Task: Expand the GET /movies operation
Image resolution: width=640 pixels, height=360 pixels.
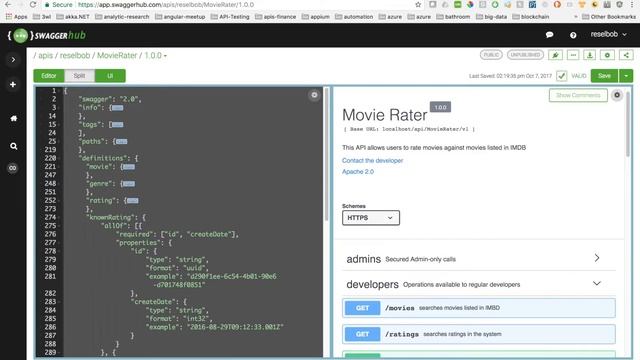Action: (x=479, y=308)
